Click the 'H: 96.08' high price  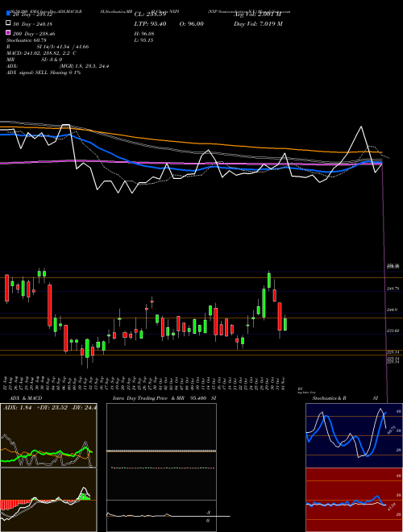[144, 34]
